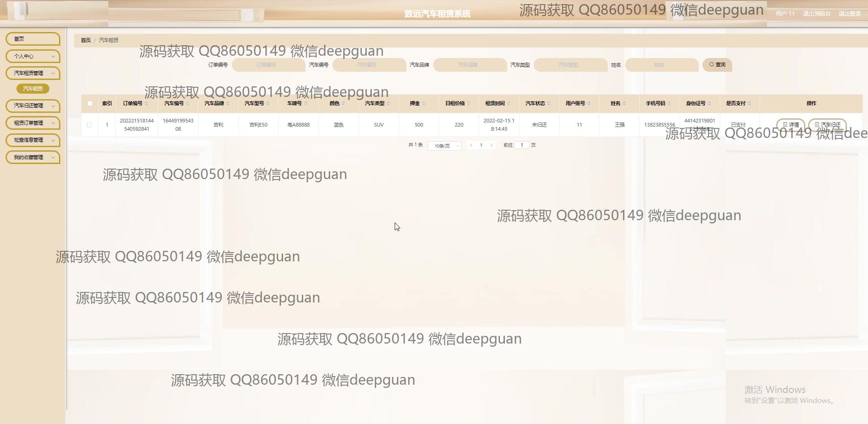Focus the 订单编号 search field
This screenshot has height=424, width=868.
pos(268,65)
